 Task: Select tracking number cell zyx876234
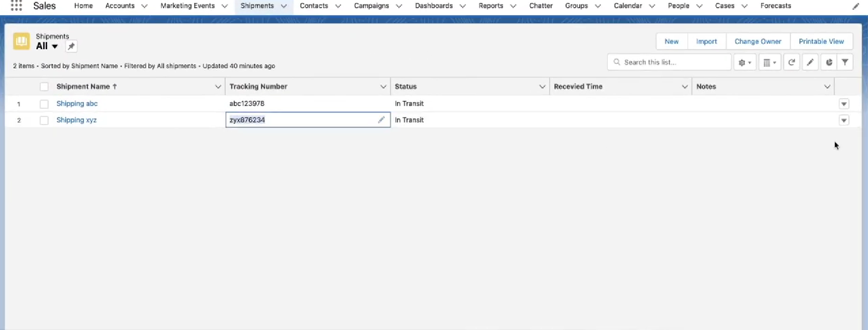tap(308, 120)
